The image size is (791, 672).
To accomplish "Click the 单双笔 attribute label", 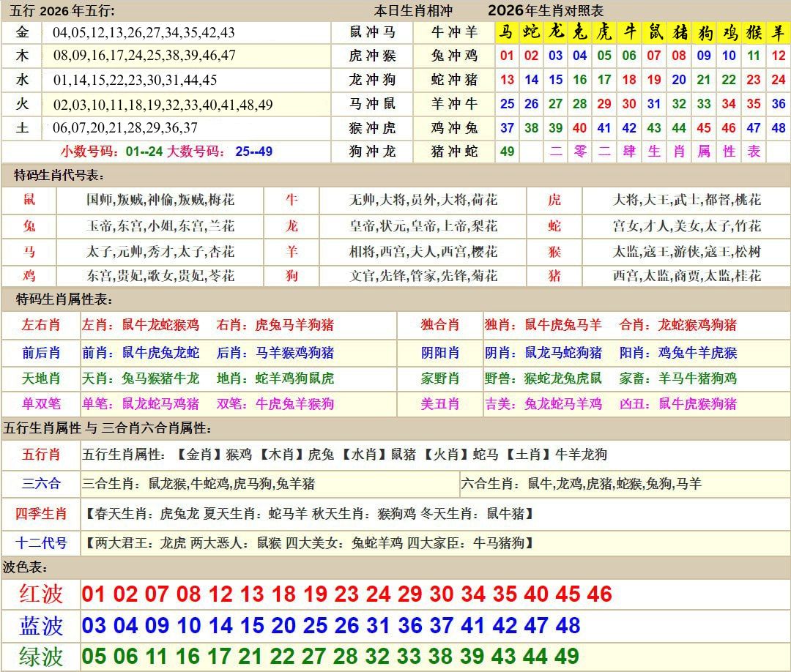I will (x=41, y=404).
